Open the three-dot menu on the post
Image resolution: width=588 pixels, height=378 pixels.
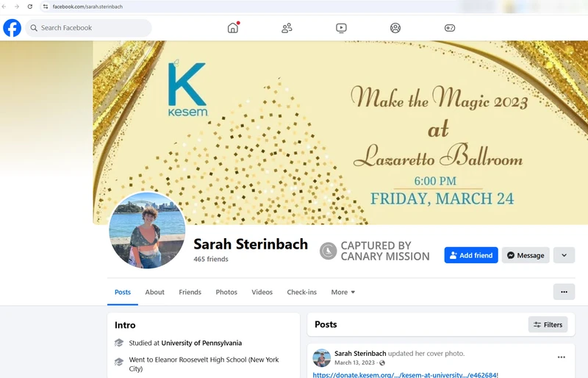(562, 357)
